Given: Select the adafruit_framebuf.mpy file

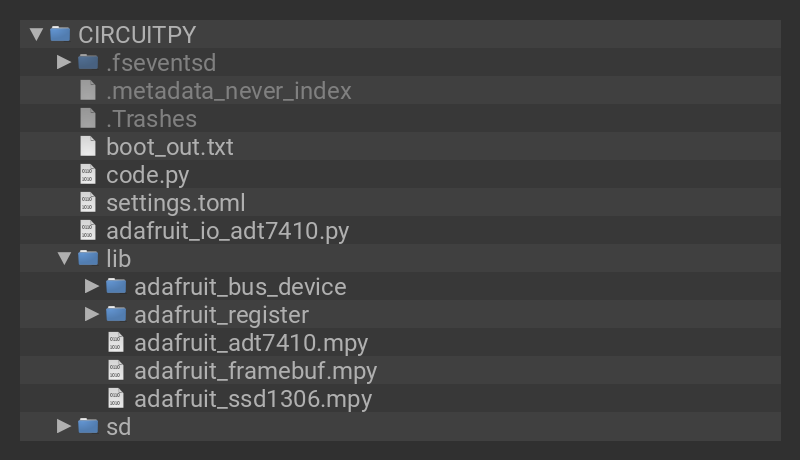Looking at the screenshot, I should [255, 370].
